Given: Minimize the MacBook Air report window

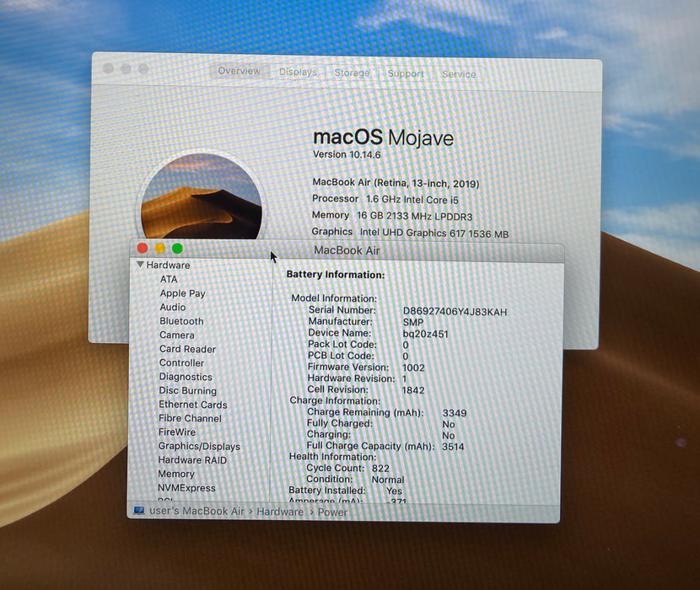Looking at the screenshot, I should pos(160,248).
